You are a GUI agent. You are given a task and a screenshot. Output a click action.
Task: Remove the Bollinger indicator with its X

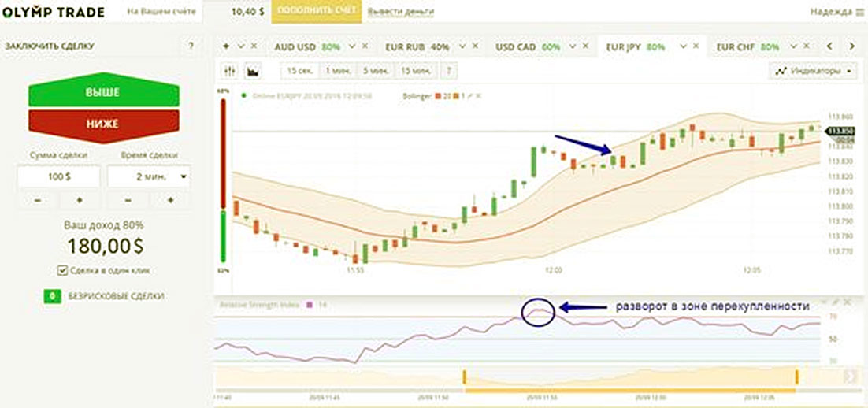pos(478,95)
